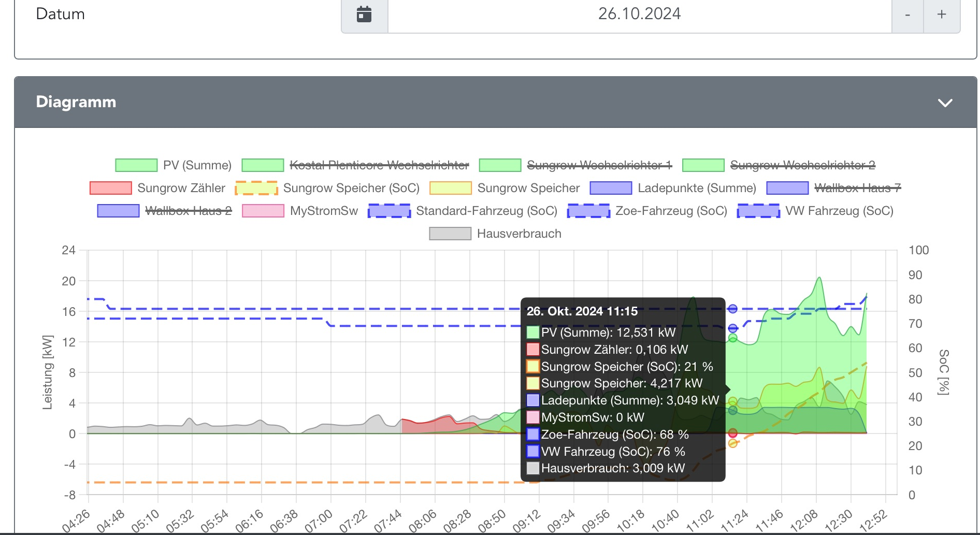The image size is (980, 535).
Task: Click the pink MyStromSw legend swatch
Action: [x=263, y=211]
